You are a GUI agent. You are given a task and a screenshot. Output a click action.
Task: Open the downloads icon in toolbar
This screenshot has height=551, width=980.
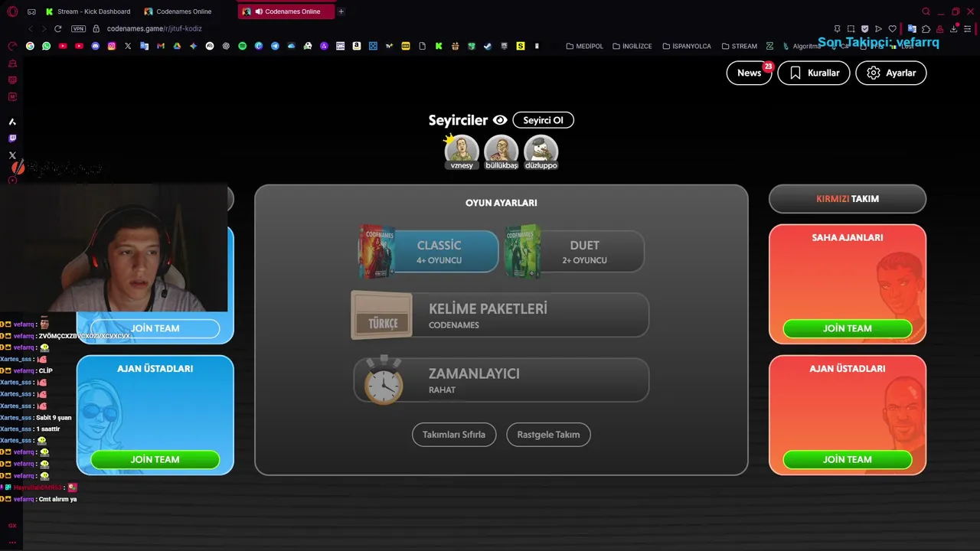point(954,28)
